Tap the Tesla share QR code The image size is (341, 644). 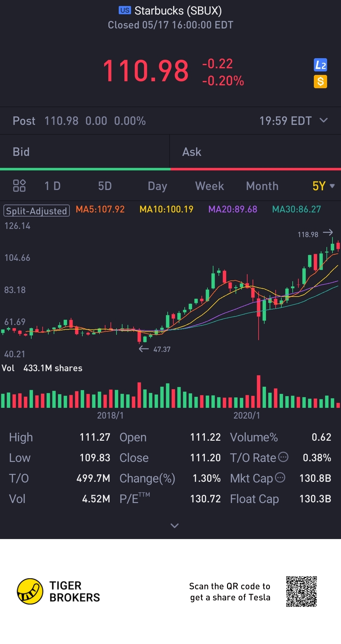(x=302, y=592)
